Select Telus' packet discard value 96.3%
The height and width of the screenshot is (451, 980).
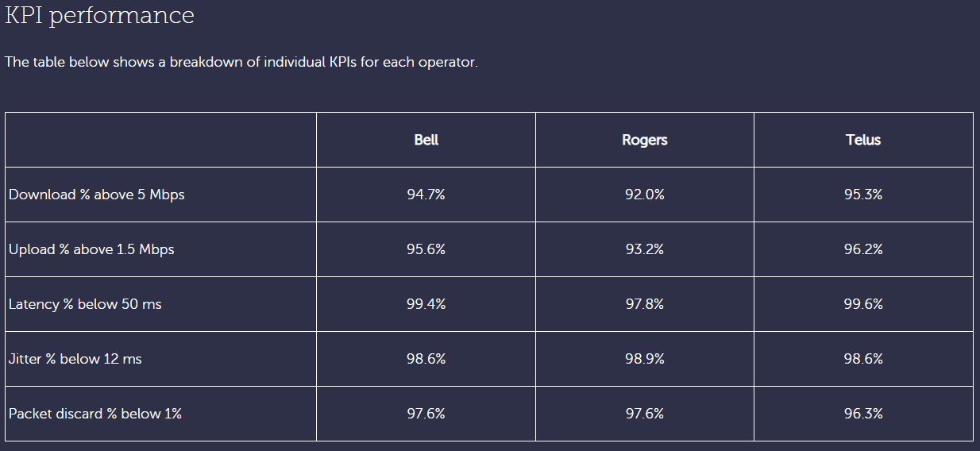coord(863,414)
